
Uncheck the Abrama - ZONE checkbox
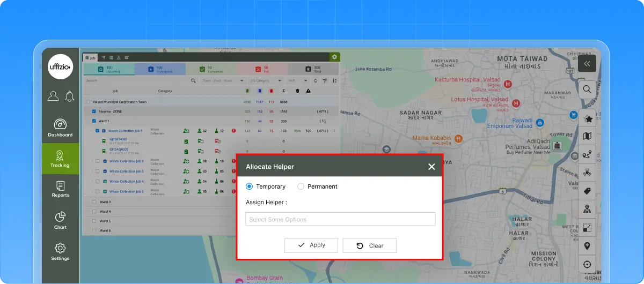coord(94,111)
